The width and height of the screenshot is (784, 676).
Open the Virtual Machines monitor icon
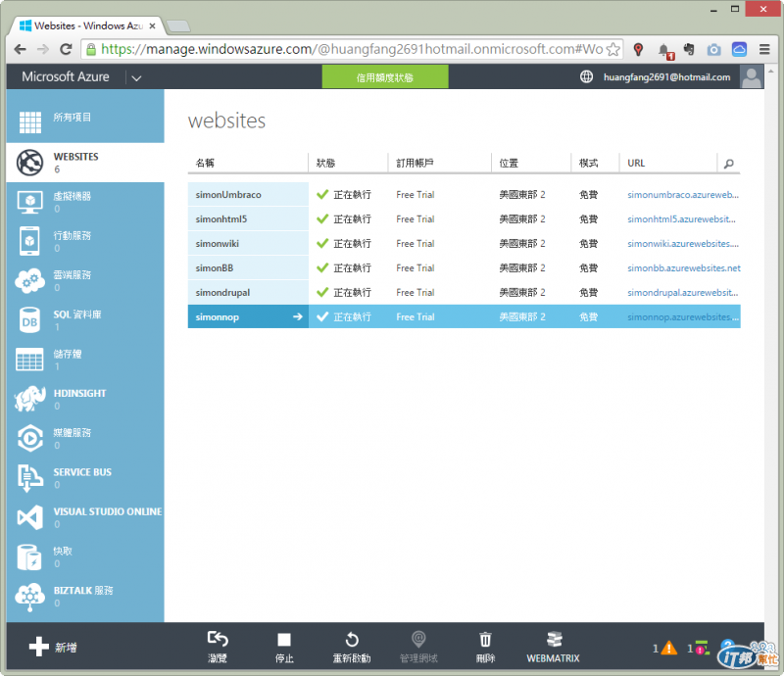click(x=30, y=202)
